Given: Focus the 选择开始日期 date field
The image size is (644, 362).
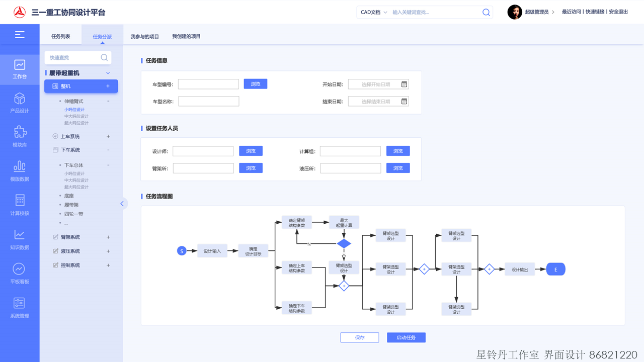Looking at the screenshot, I should (378, 84).
